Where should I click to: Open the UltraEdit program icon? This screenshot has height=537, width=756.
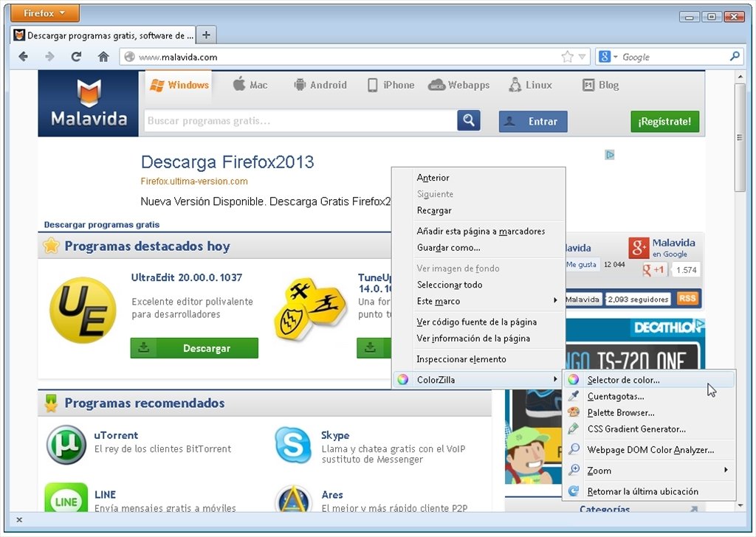83,310
